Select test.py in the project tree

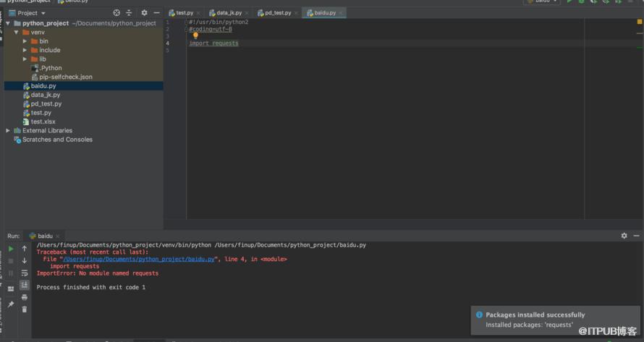pyautogui.click(x=41, y=113)
